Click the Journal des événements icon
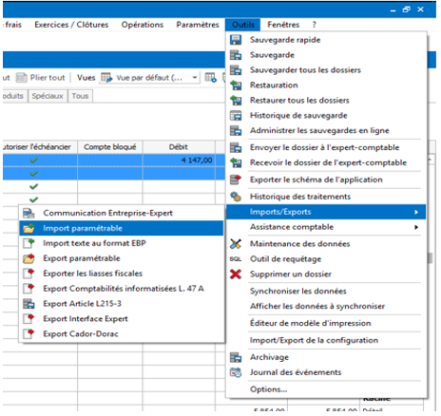The height and width of the screenshot is (416, 441). (236, 372)
